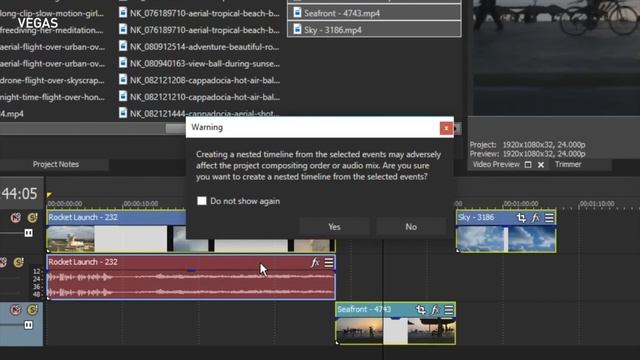640x360 pixels.
Task: Select the freediving-her-meditation file
Action: [52, 30]
